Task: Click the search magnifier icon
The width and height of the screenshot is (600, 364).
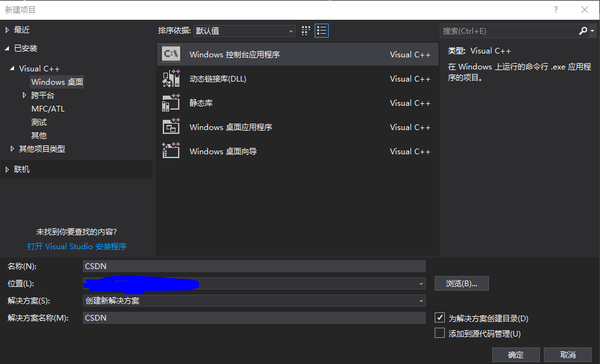Action: point(583,31)
